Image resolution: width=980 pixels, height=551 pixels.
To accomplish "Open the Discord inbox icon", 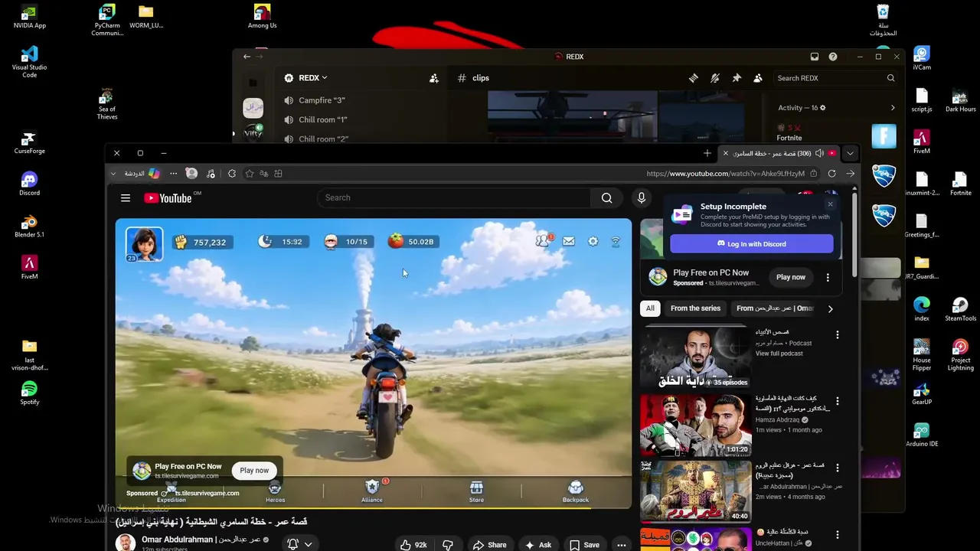I will tap(815, 57).
